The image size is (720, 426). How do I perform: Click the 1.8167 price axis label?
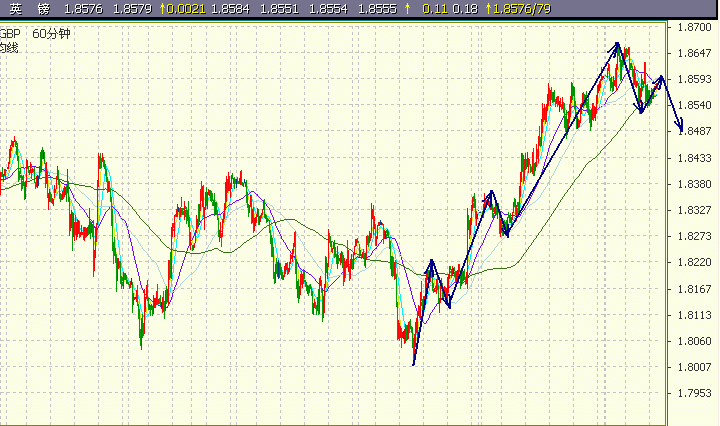(694, 289)
